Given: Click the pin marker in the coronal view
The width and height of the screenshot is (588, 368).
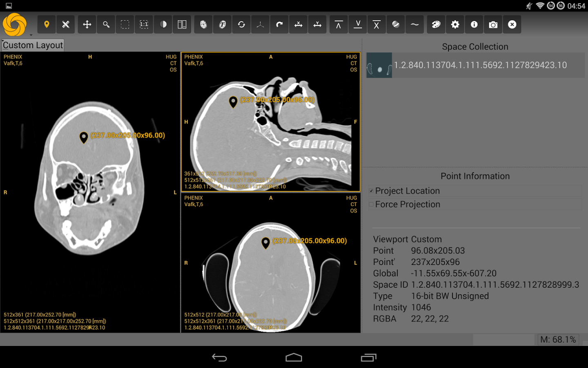Looking at the screenshot, I should (x=84, y=137).
